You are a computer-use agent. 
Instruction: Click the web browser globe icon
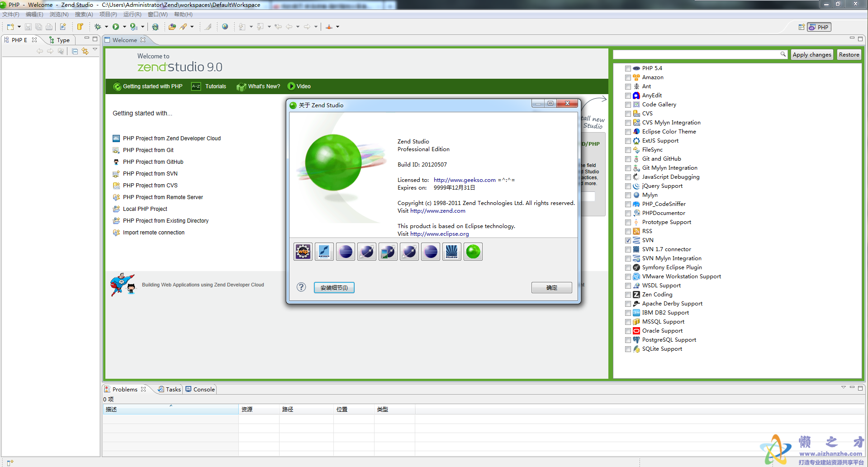pyautogui.click(x=225, y=27)
